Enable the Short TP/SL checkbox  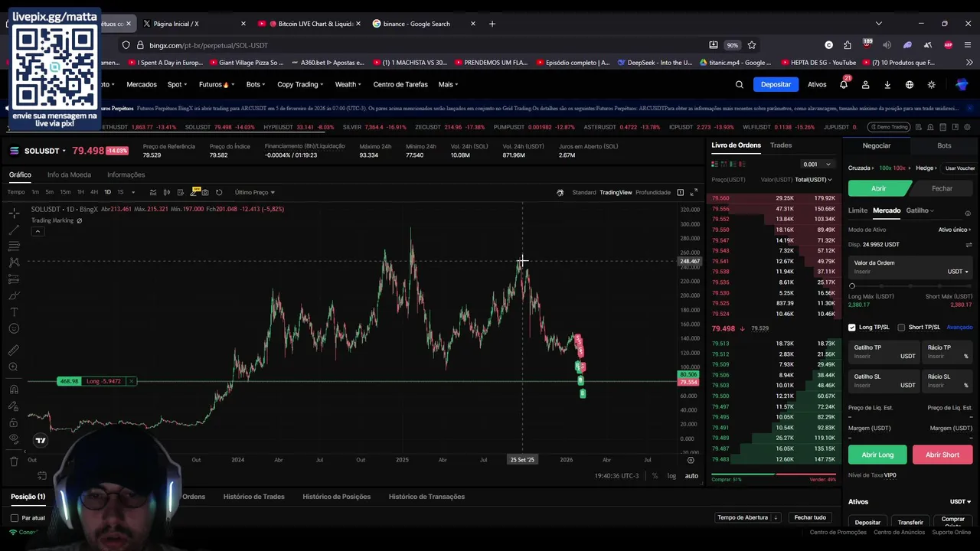pyautogui.click(x=901, y=328)
